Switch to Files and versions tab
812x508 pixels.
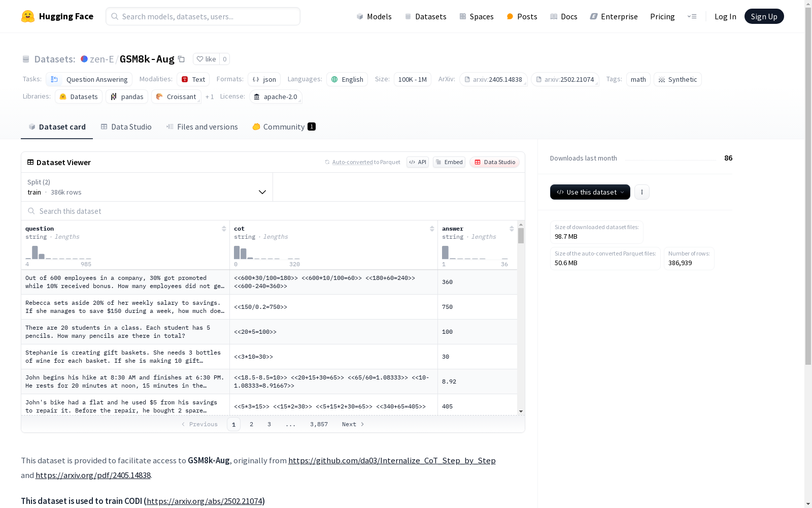point(202,127)
